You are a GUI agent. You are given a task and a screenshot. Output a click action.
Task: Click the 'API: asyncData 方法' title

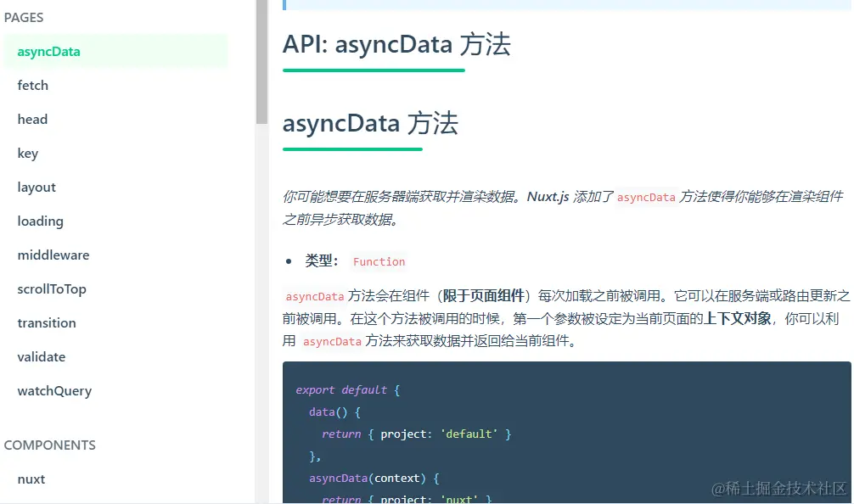coord(396,45)
